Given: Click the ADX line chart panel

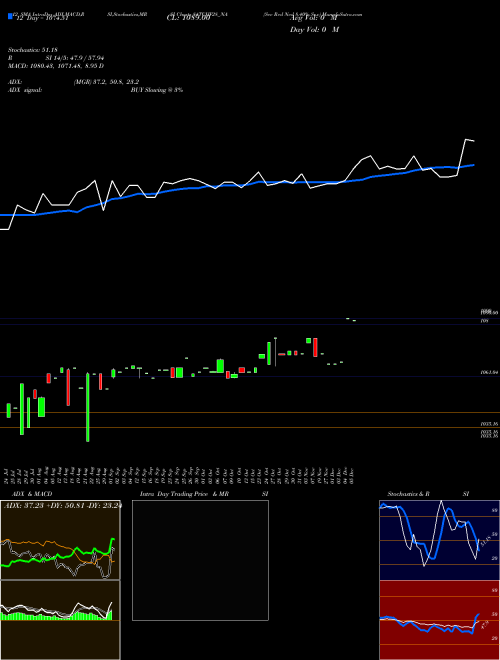Looking at the screenshot, I should 60,540.
